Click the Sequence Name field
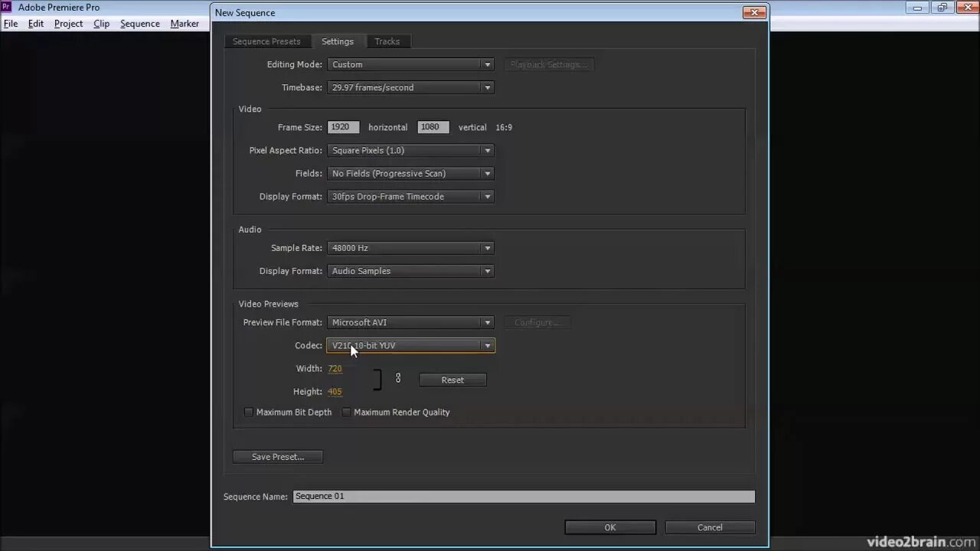The height and width of the screenshot is (551, 980). click(524, 497)
